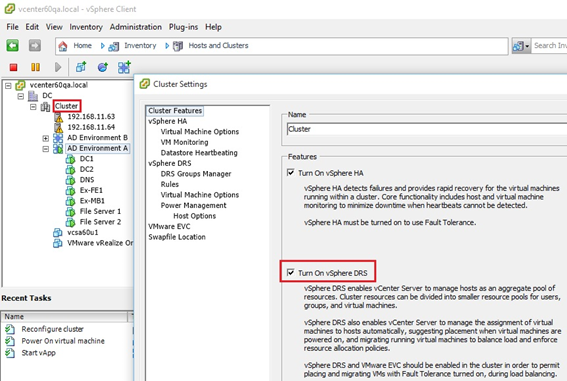The image size is (567, 381).
Task: Select DRS Groups Manager page
Action: (196, 174)
